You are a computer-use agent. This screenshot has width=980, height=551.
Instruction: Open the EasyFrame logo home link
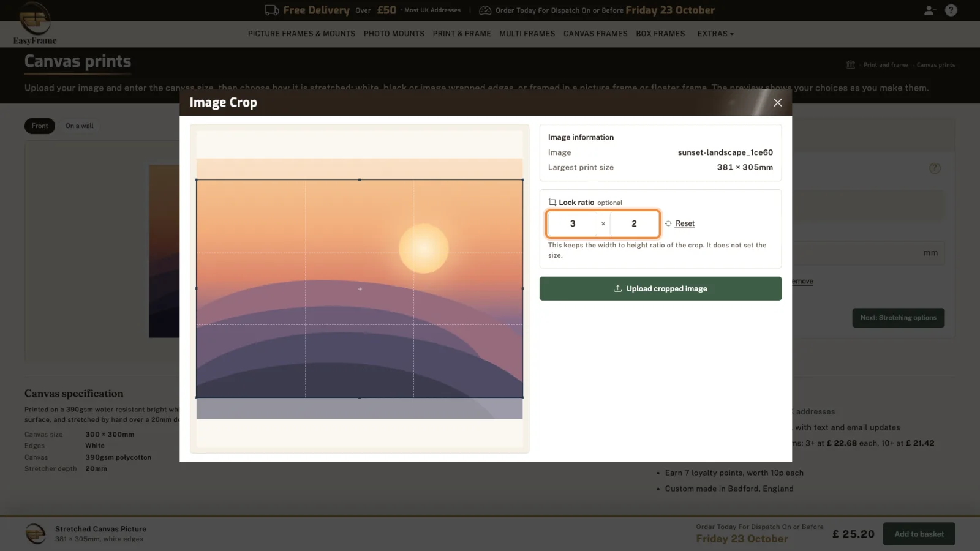pos(35,23)
